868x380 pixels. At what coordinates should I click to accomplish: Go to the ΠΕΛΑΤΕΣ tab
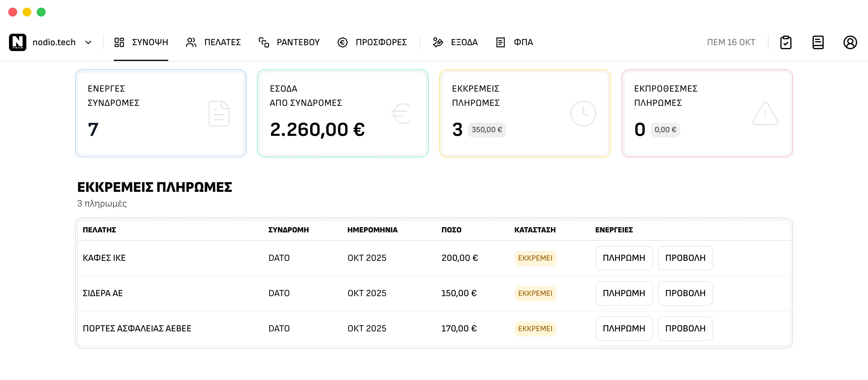coord(213,42)
